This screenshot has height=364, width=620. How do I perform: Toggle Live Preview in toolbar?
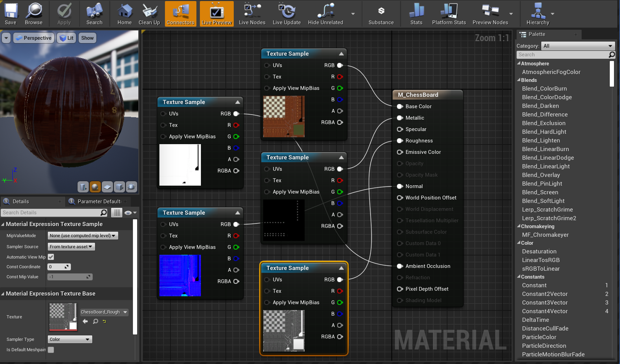coord(217,13)
